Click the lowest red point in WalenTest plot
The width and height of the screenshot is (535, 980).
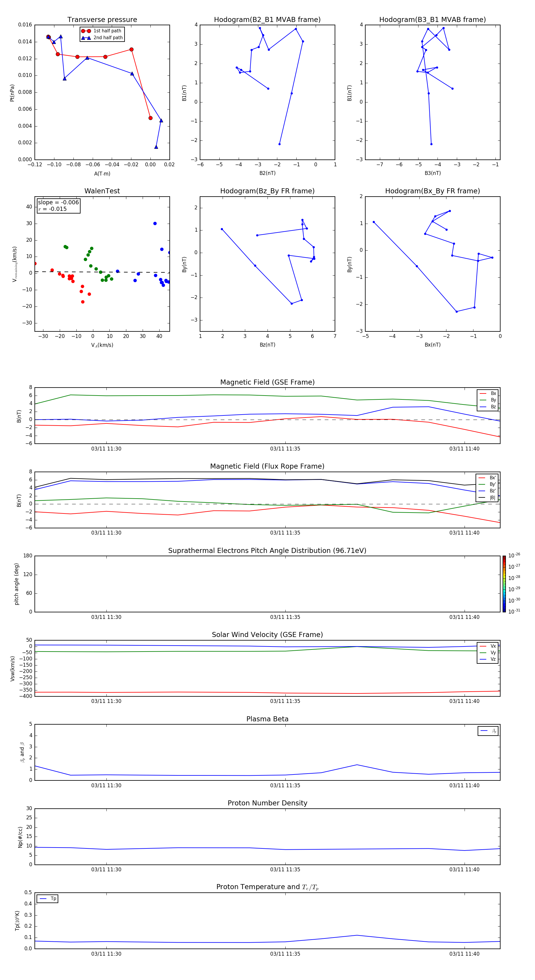pyautogui.click(x=83, y=302)
